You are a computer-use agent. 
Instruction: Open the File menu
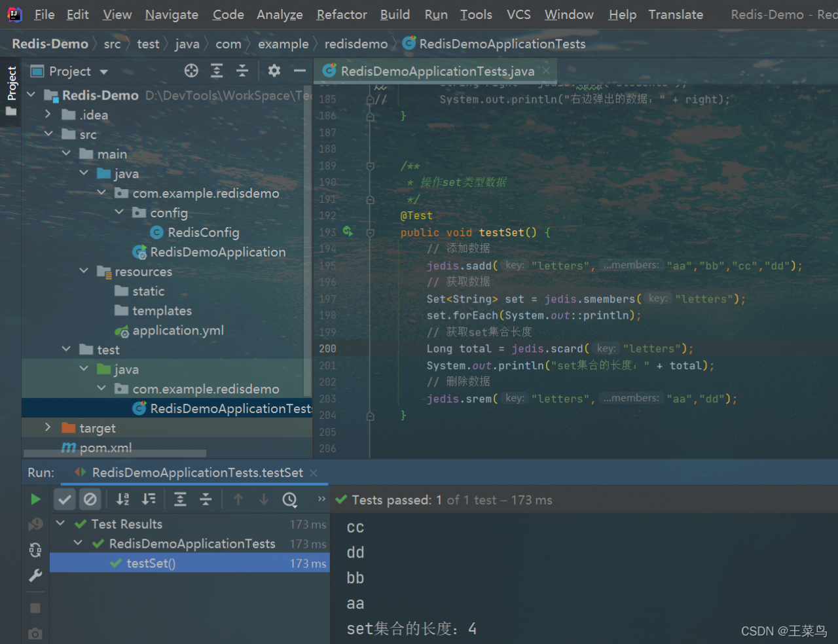coord(45,14)
